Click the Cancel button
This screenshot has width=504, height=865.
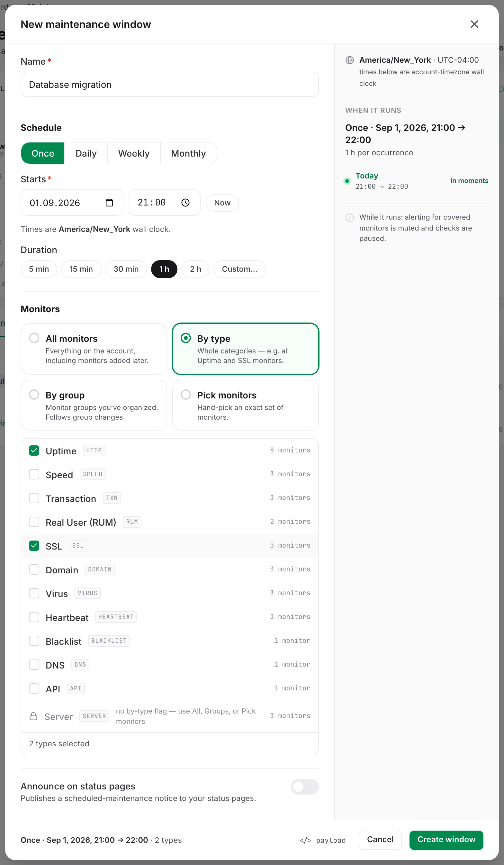pyautogui.click(x=380, y=840)
